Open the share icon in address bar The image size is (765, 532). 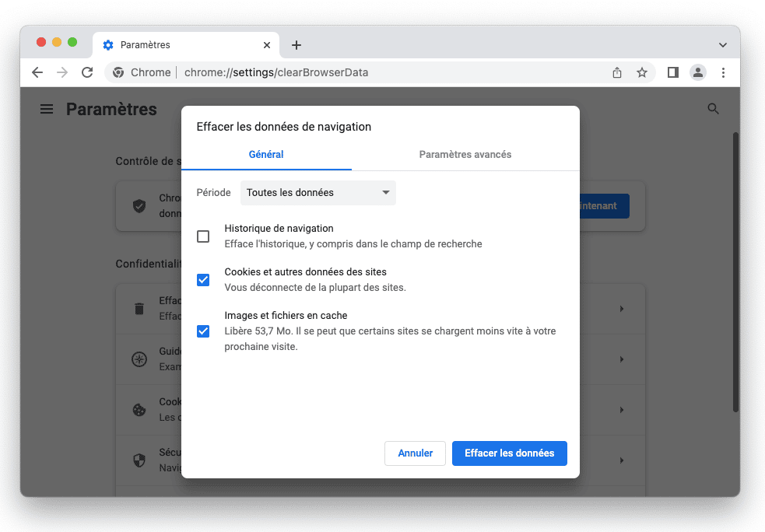[x=617, y=72]
